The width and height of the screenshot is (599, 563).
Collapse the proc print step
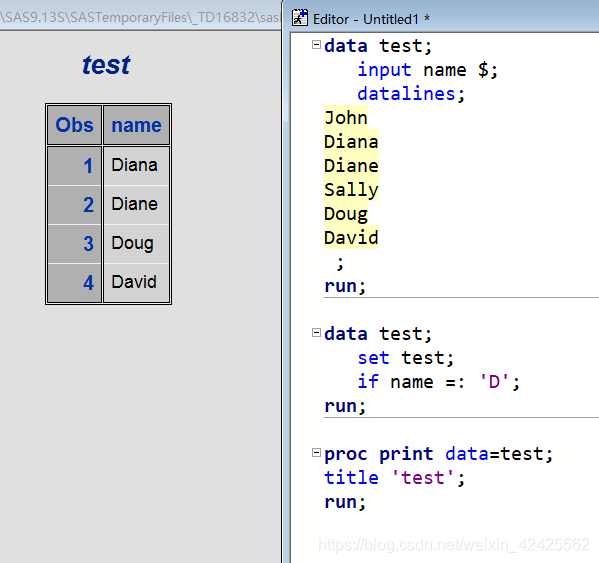(x=316, y=453)
